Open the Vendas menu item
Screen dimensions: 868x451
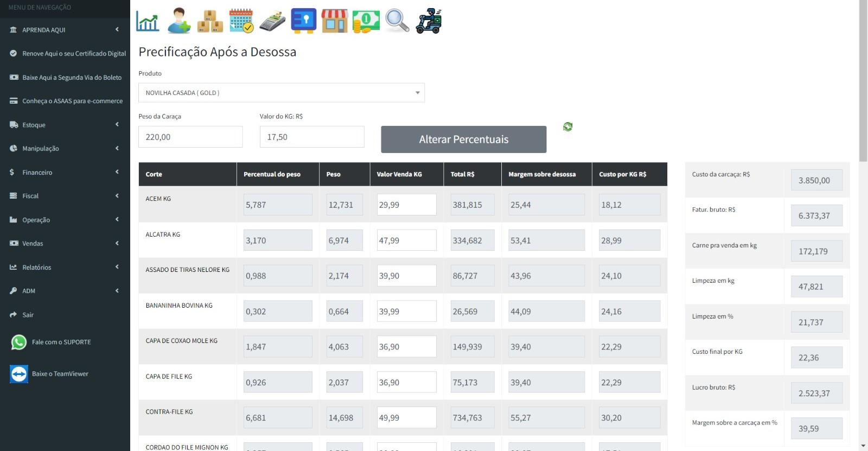[65, 244]
